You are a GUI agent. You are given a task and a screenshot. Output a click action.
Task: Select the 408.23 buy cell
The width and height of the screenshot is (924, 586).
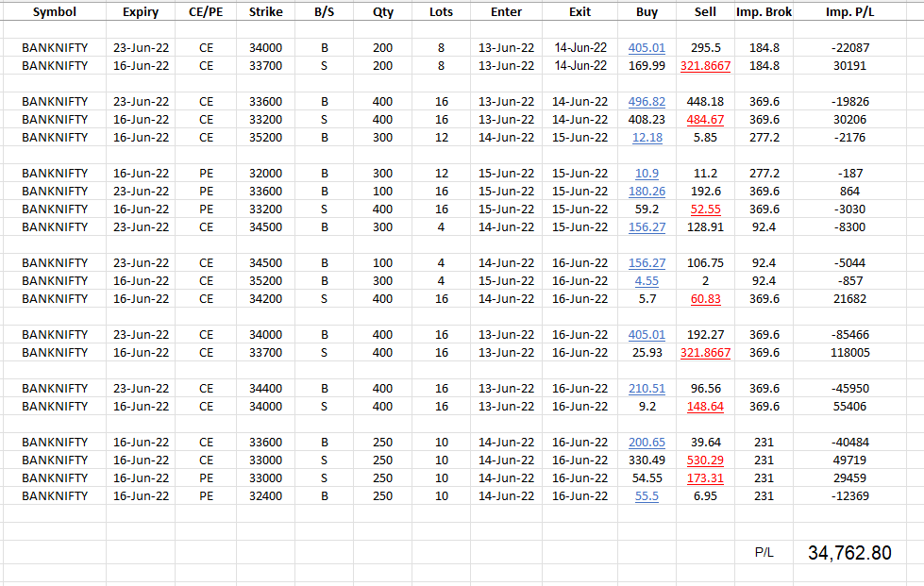[x=647, y=119]
